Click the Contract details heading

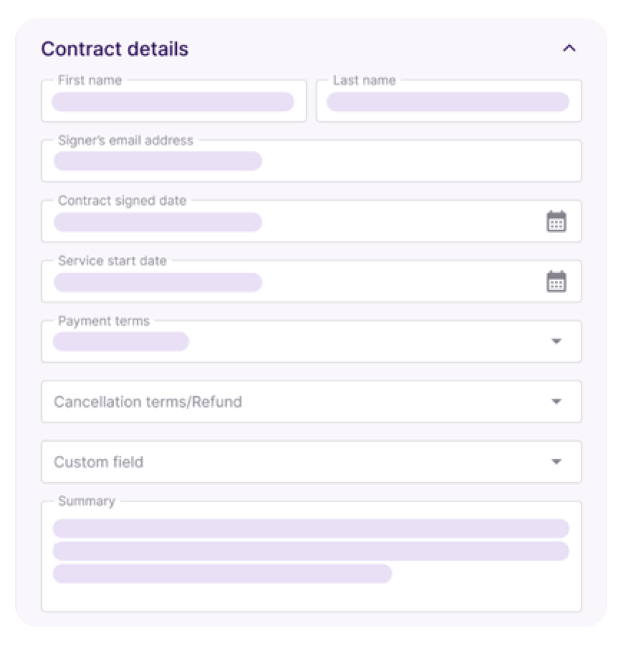[x=115, y=49]
